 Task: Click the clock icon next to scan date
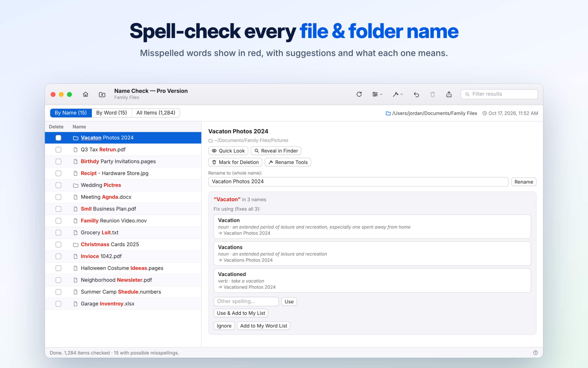pos(484,113)
